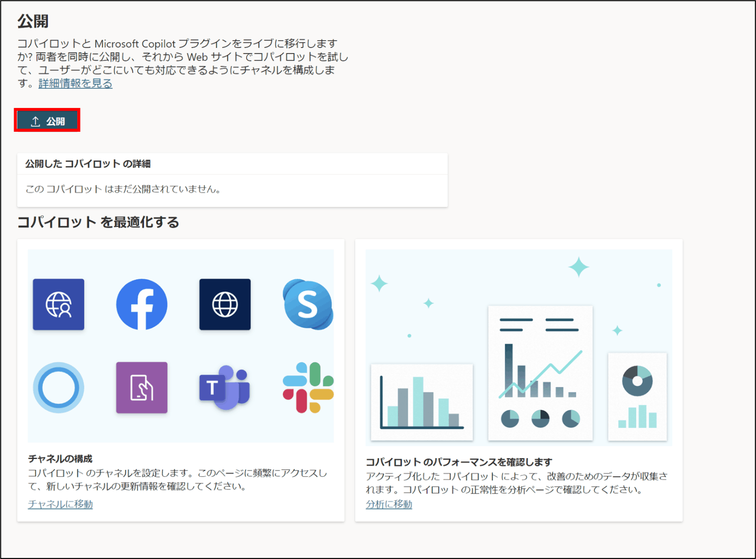Pick the Slack channel icon
Image resolution: width=756 pixels, height=559 pixels.
[308, 388]
